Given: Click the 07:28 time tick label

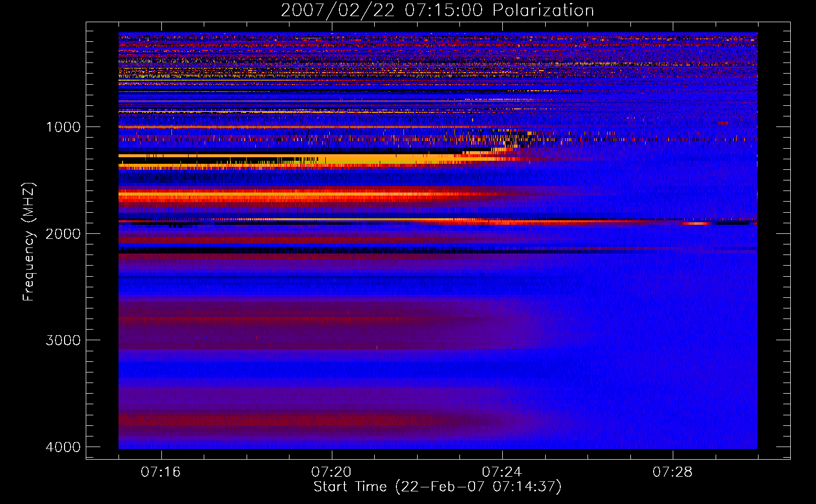Looking at the screenshot, I should coord(673,472).
